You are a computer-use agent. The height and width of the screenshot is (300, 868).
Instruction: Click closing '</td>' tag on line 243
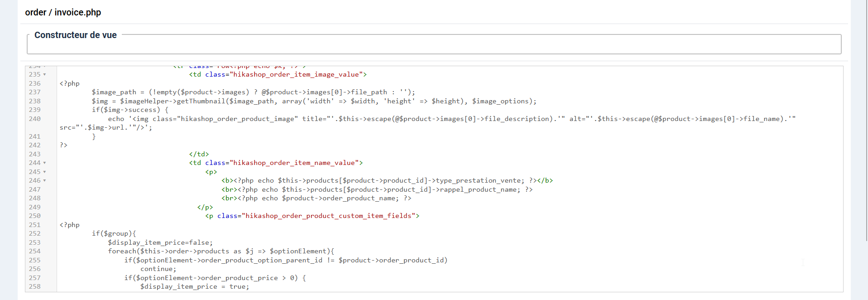[x=199, y=154]
